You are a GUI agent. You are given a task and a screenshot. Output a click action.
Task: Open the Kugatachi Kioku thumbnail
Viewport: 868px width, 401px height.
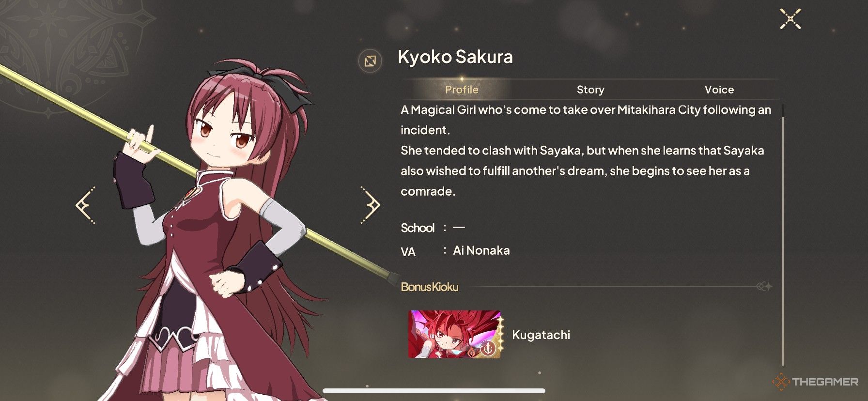tap(454, 334)
